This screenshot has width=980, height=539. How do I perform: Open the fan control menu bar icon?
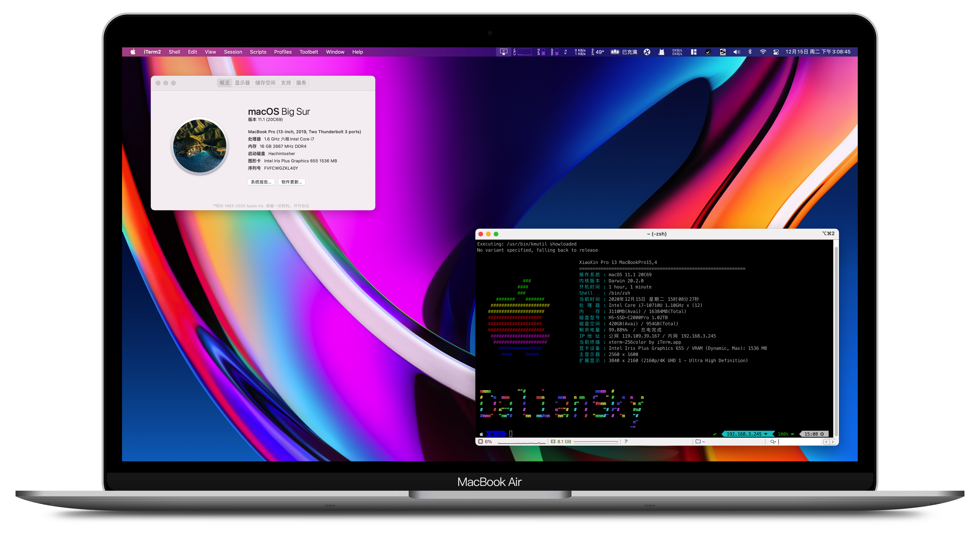[x=647, y=52]
